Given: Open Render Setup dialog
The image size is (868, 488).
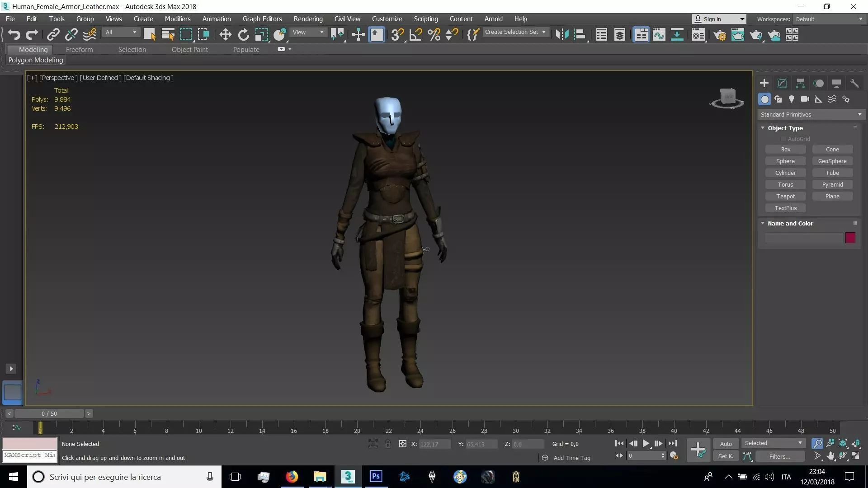Looking at the screenshot, I should tap(720, 34).
